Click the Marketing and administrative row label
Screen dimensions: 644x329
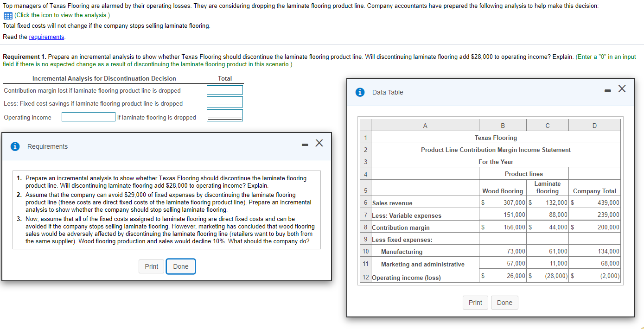(x=422, y=264)
